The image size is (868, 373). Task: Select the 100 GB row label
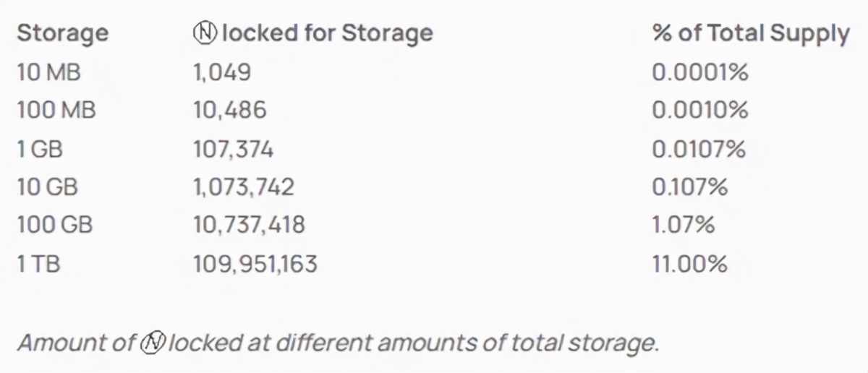click(54, 226)
